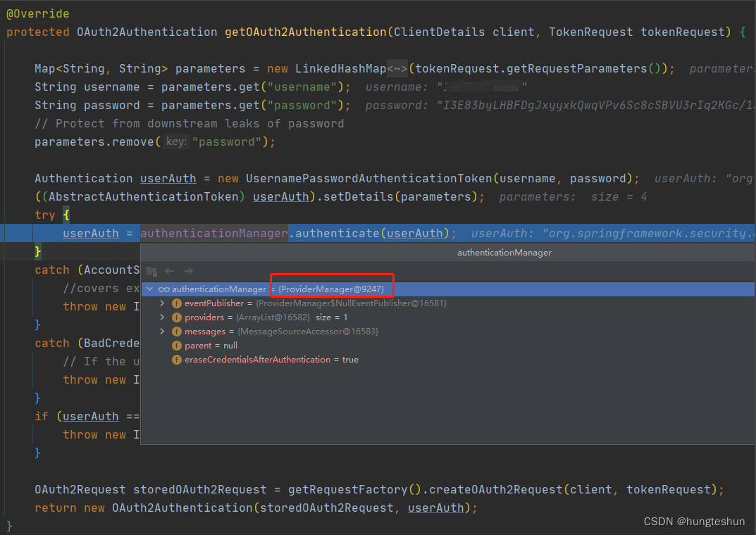Expand the providers ArrayList node
The width and height of the screenshot is (756, 535).
(161, 317)
